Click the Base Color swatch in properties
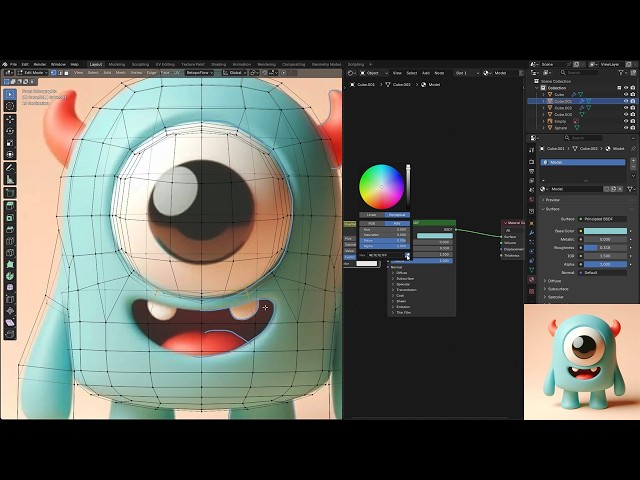The image size is (640, 480). point(605,231)
